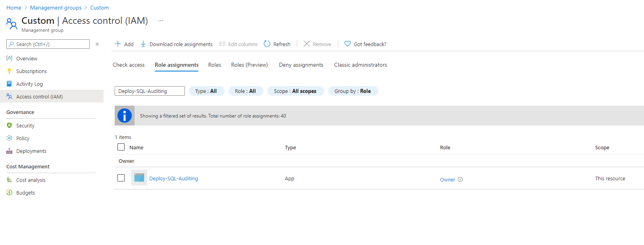Select the Role assignments tab
This screenshot has height=245, width=644.
click(177, 65)
